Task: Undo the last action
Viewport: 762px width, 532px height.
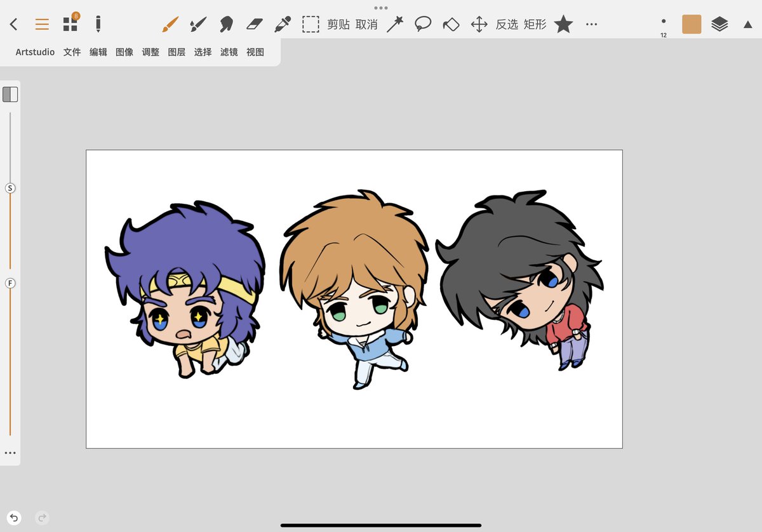Action: (14, 518)
